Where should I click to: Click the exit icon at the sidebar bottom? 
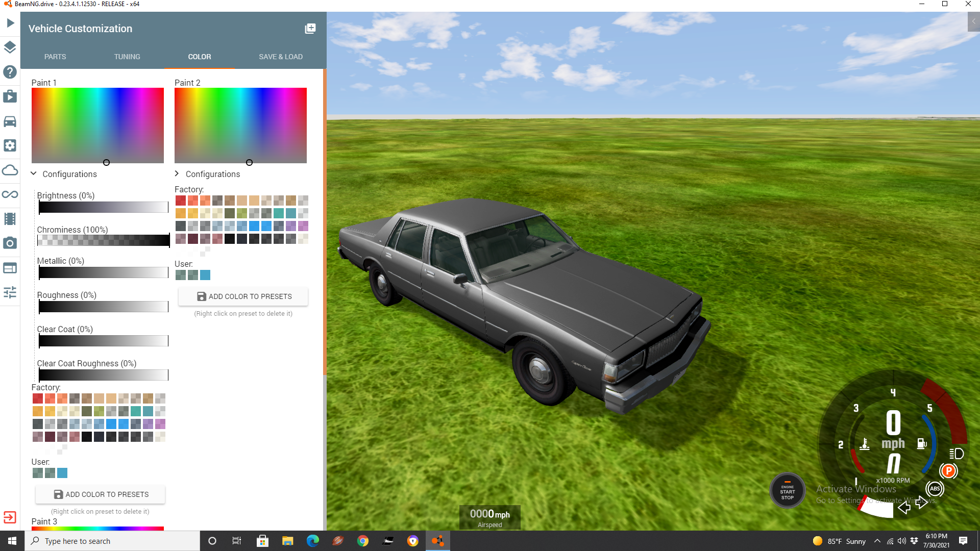click(x=10, y=517)
